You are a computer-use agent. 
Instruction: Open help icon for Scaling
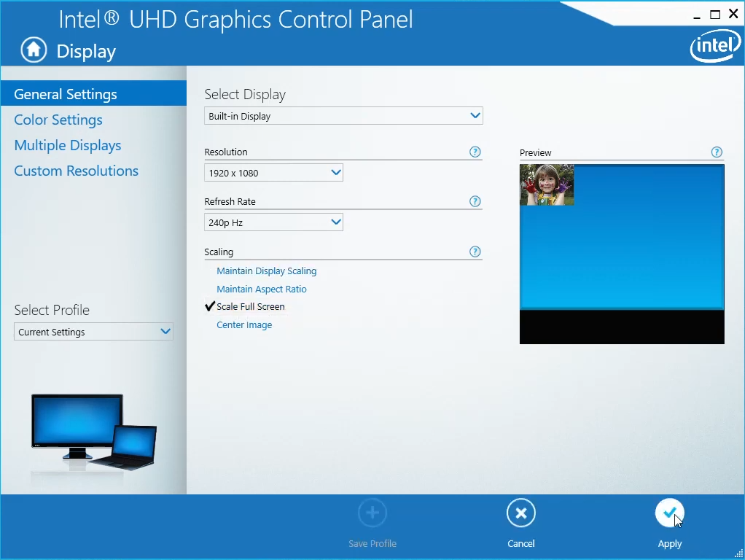(x=475, y=252)
